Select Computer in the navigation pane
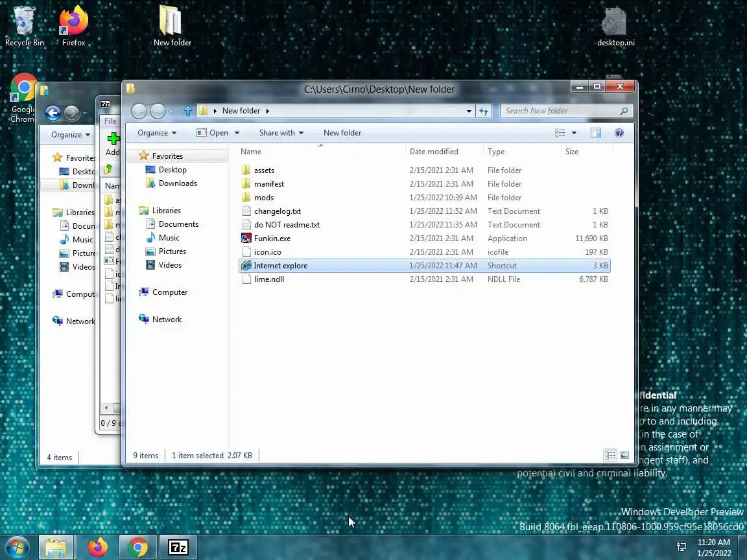Viewport: 747px width, 560px height. pos(169,292)
